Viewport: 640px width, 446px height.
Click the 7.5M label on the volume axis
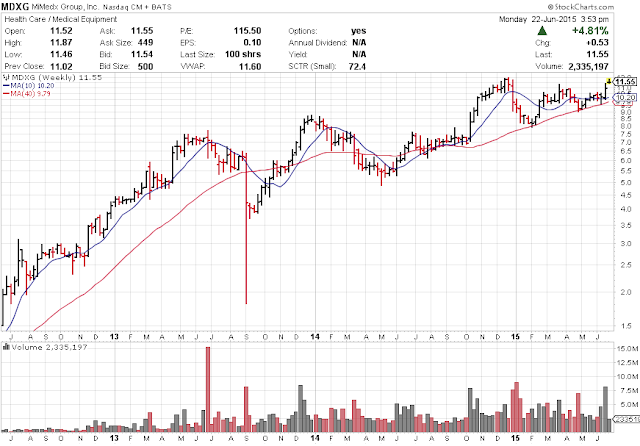[x=630, y=391]
